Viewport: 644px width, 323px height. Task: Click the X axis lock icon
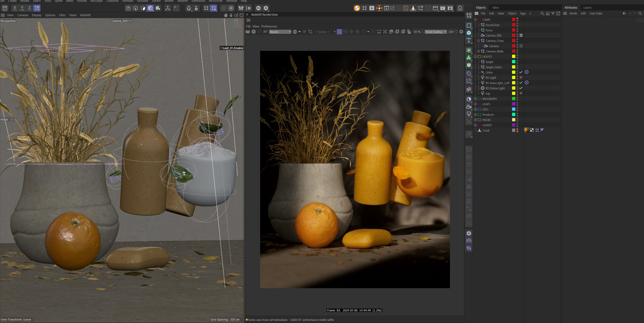point(15,8)
